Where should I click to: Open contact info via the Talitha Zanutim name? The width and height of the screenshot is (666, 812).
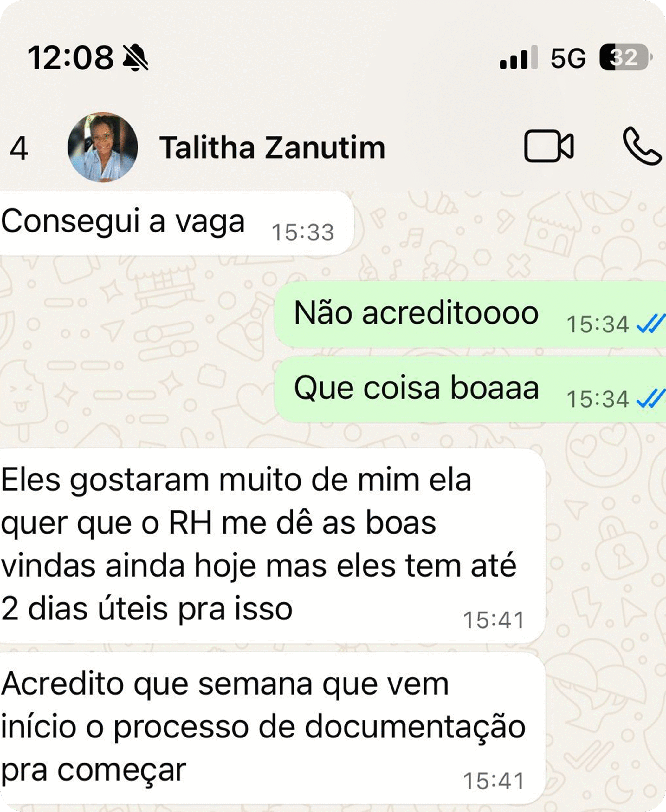(272, 147)
